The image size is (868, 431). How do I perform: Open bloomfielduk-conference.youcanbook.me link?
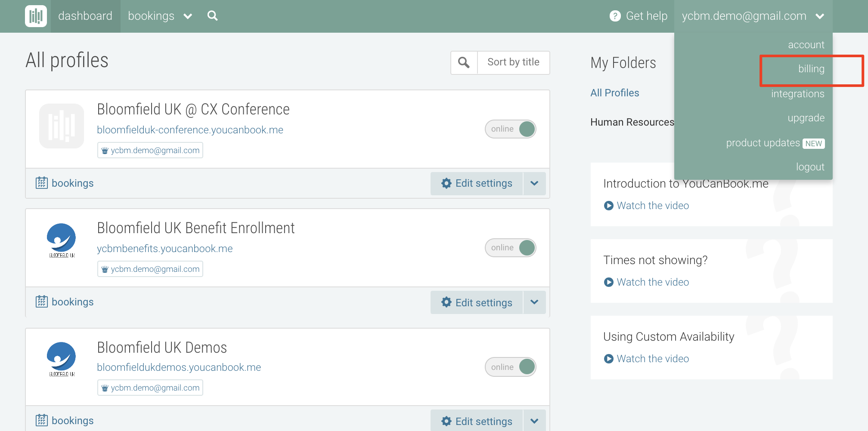click(190, 130)
